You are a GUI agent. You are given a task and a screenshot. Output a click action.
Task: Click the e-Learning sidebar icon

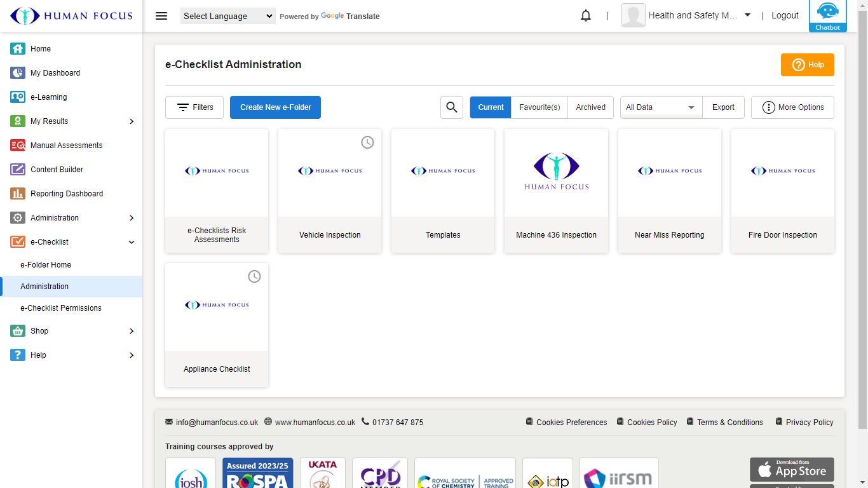point(18,97)
